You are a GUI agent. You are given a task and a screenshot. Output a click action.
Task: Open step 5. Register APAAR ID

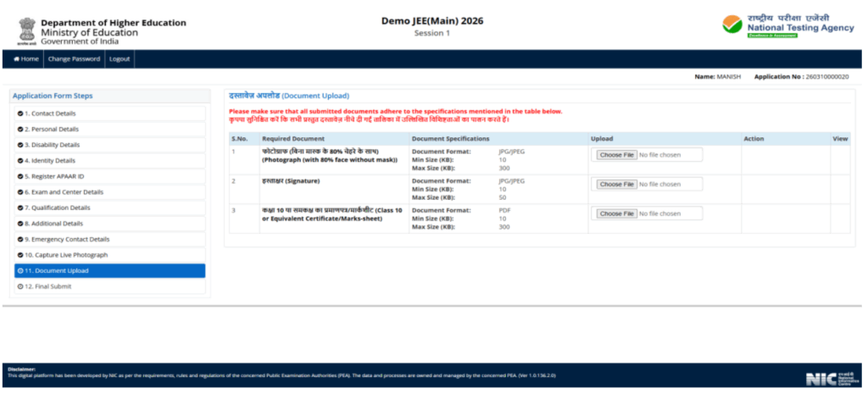tap(109, 176)
